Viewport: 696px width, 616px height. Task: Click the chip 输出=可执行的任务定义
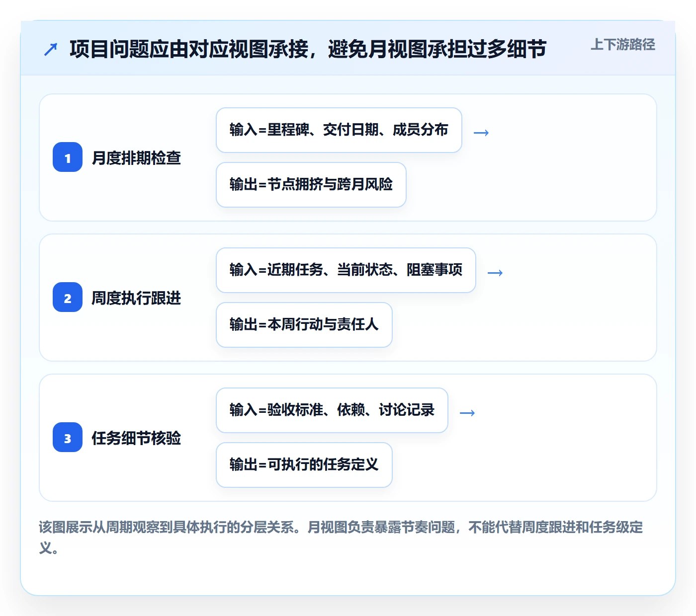click(304, 465)
